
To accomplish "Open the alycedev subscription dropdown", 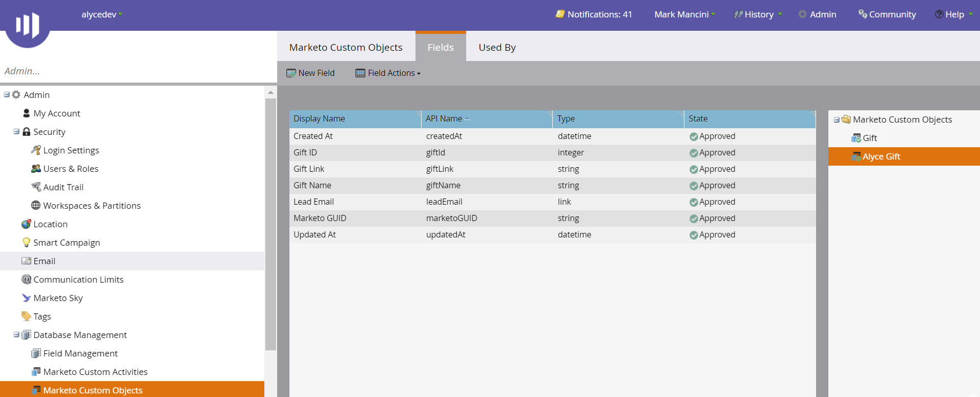I will 102,14.
